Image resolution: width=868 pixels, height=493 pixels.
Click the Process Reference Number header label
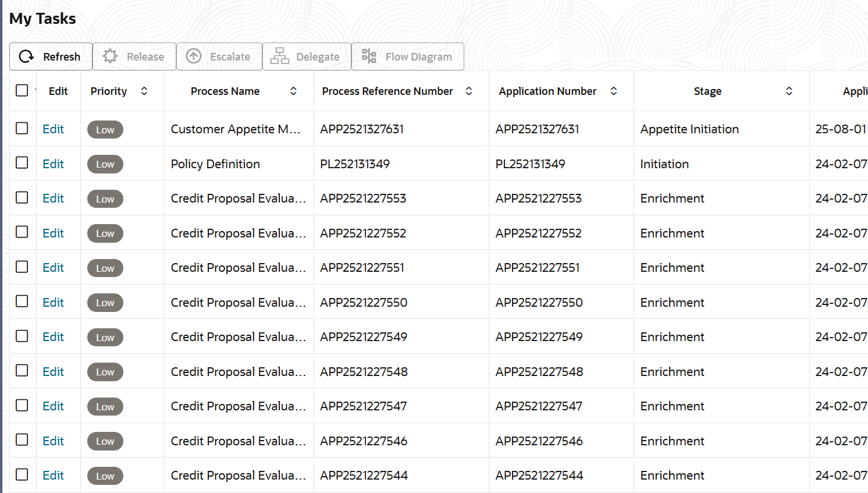click(387, 91)
